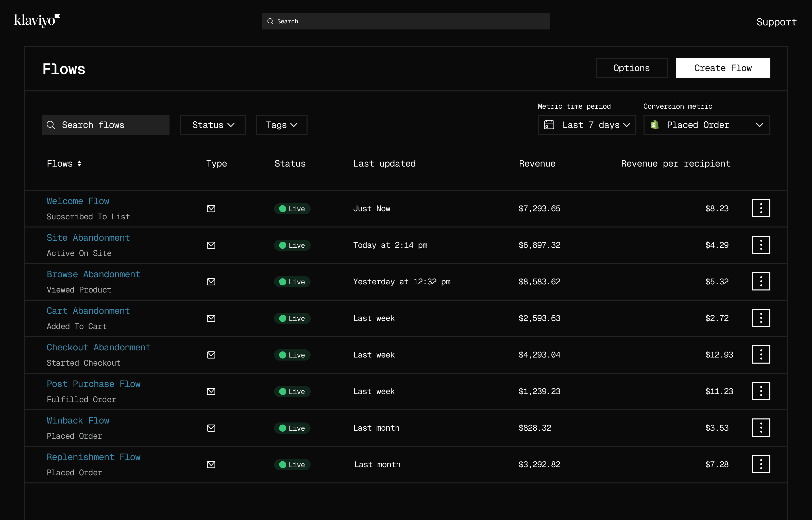Click the email type icon for Browse Abandonment

point(211,282)
